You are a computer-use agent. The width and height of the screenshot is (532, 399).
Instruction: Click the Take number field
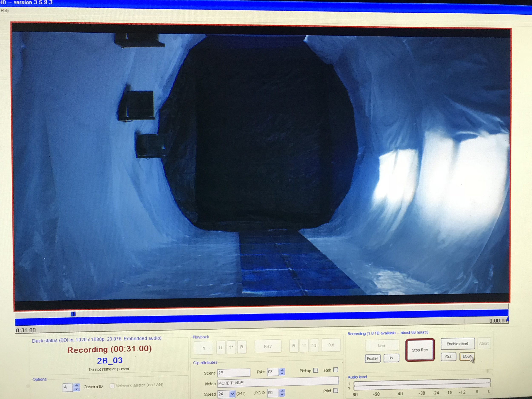click(x=273, y=372)
